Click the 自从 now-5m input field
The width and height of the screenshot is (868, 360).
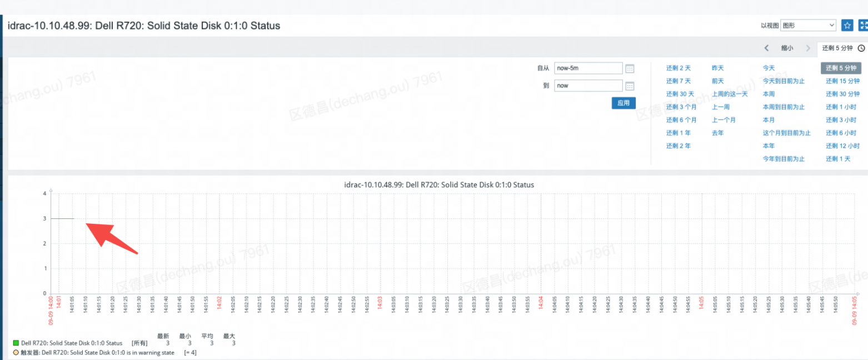(x=588, y=68)
